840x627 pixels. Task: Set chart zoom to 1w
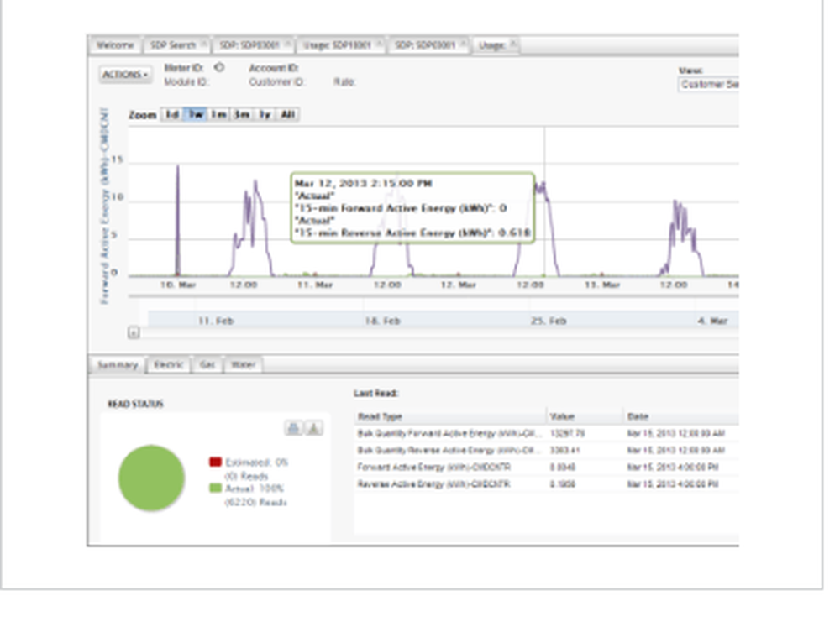point(196,114)
